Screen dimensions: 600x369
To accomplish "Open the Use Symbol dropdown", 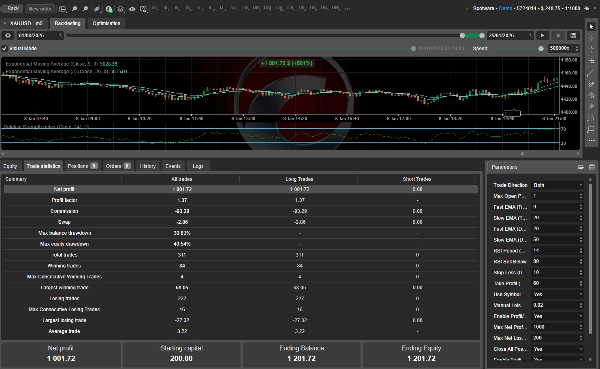I will (558, 294).
